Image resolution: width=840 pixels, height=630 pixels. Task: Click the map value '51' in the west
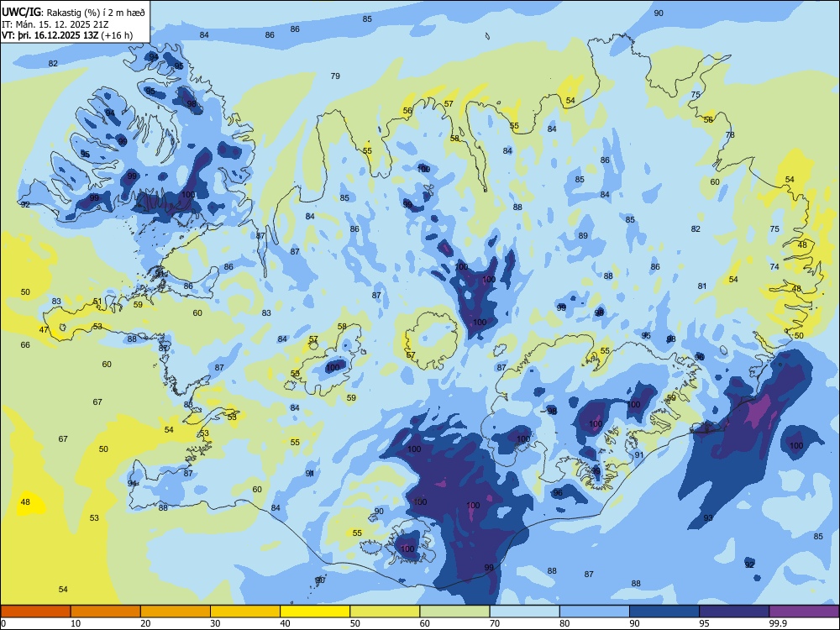(x=97, y=302)
